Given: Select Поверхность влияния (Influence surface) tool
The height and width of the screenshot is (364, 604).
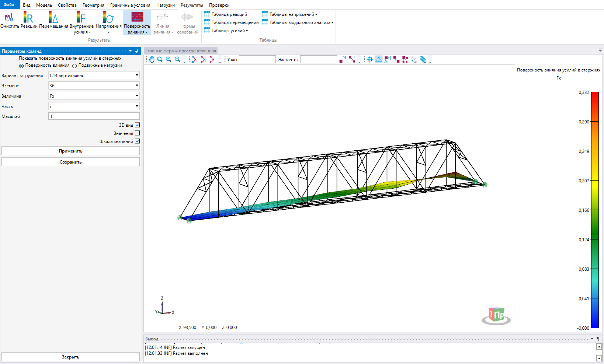Looking at the screenshot, I should tap(137, 22).
